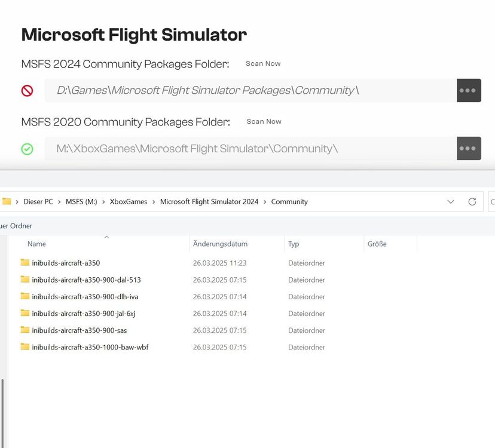495x448 pixels.
Task: Sort files by the Name column header
Action: click(36, 244)
